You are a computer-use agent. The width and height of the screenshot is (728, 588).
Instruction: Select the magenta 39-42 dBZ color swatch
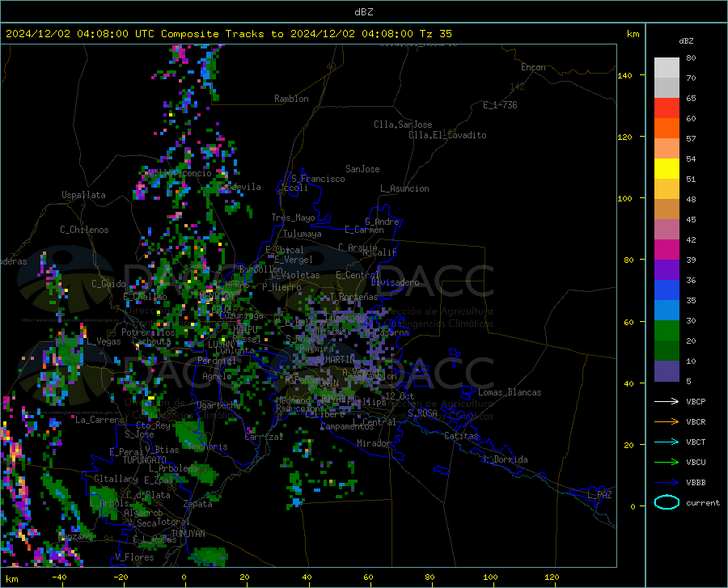[667, 250]
